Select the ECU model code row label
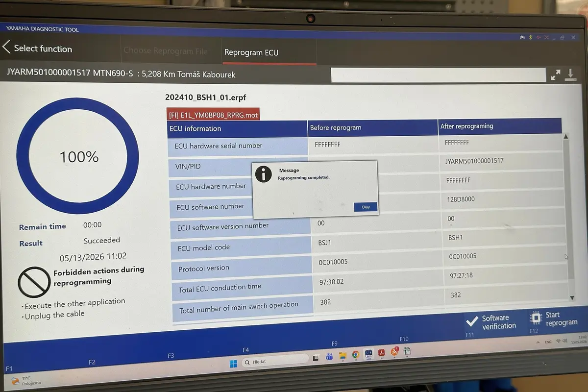The image size is (588, 392). pyautogui.click(x=241, y=247)
